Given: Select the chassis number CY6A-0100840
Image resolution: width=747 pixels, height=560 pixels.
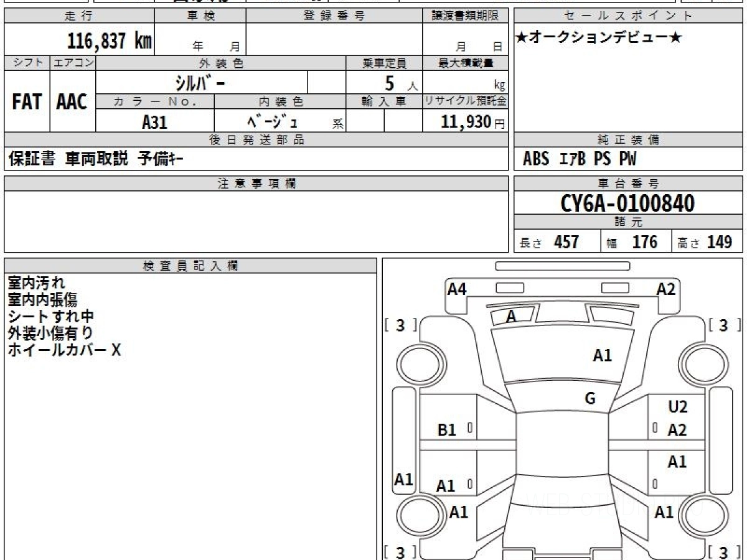Looking at the screenshot, I should [x=627, y=203].
